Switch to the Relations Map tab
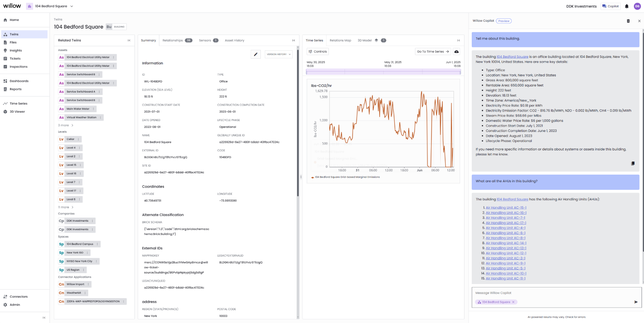The height and width of the screenshot is (323, 644). 341,40
